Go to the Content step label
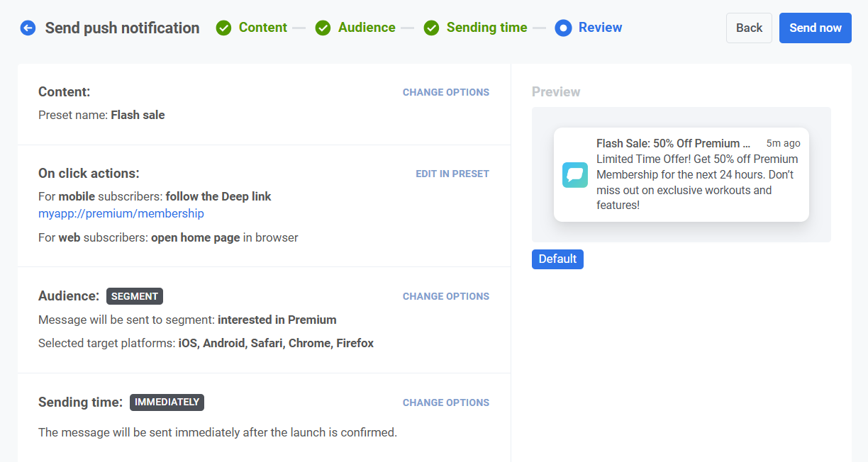This screenshot has height=462, width=868. tap(262, 28)
